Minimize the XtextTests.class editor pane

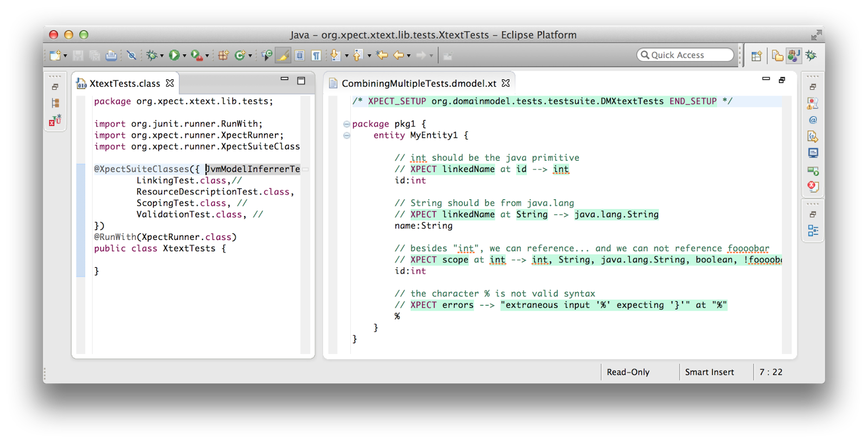tap(284, 79)
